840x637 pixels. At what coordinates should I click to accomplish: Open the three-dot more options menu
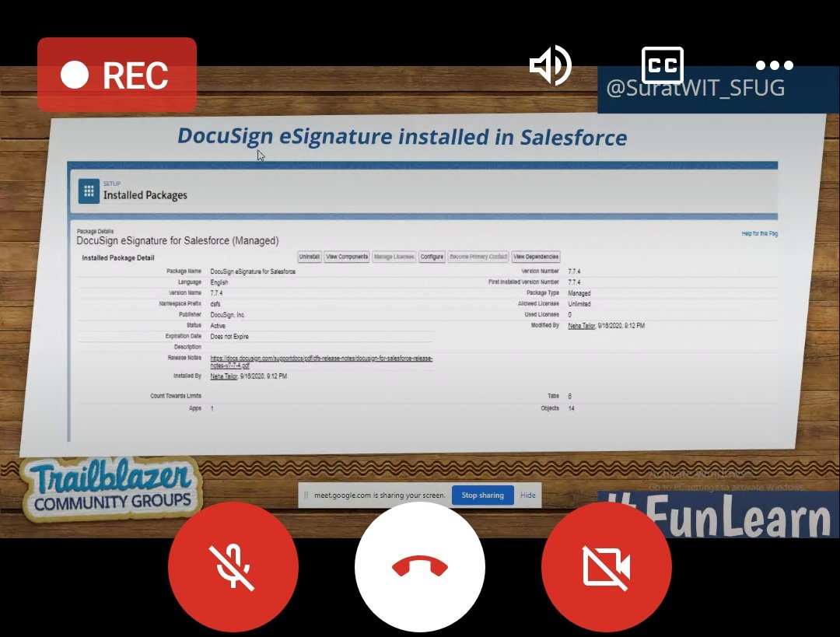coord(774,65)
